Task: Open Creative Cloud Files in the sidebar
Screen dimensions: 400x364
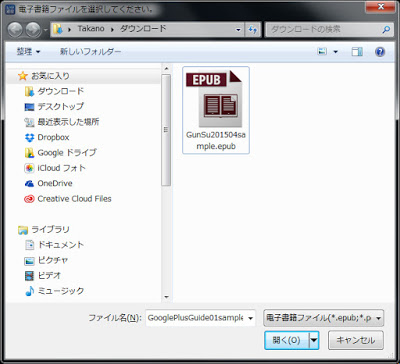Action: 74,199
